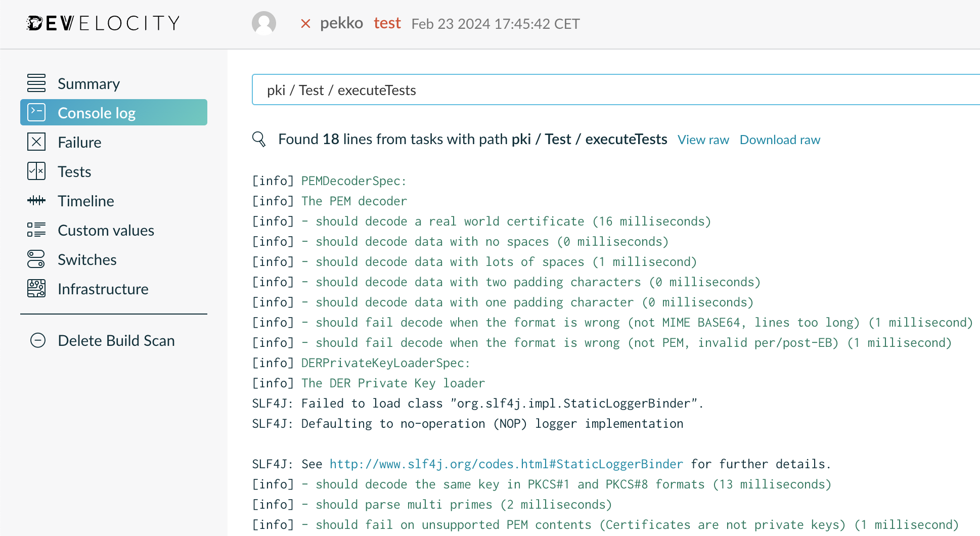
Task: Click the Infrastructure circuit icon
Action: (x=36, y=288)
